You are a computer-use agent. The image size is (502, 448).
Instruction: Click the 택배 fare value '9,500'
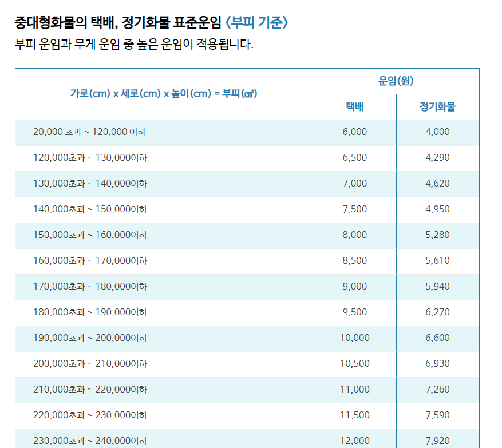click(355, 312)
